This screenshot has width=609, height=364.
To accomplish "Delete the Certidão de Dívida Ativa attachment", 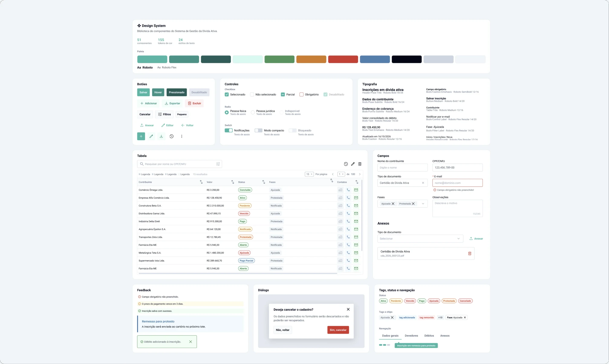I will [470, 254].
